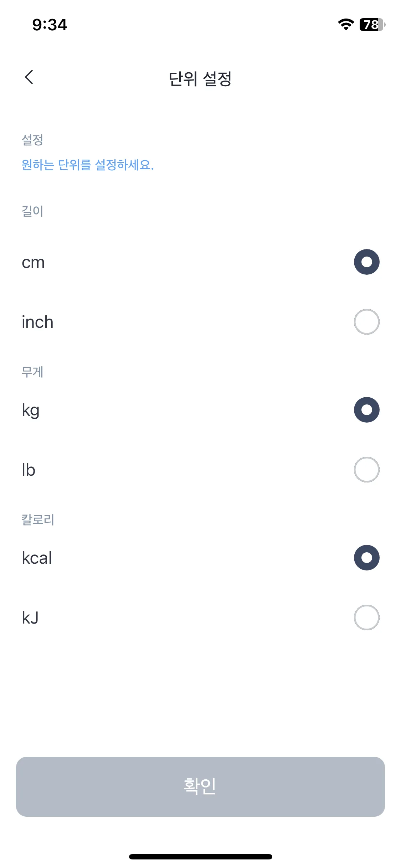Select the lb radio button
Image resolution: width=401 pixels, height=868 pixels.
(366, 470)
